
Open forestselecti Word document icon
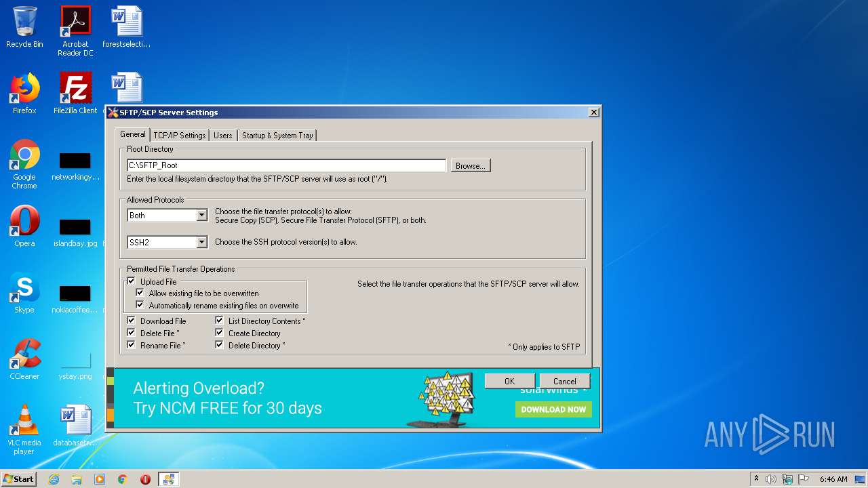point(126,27)
